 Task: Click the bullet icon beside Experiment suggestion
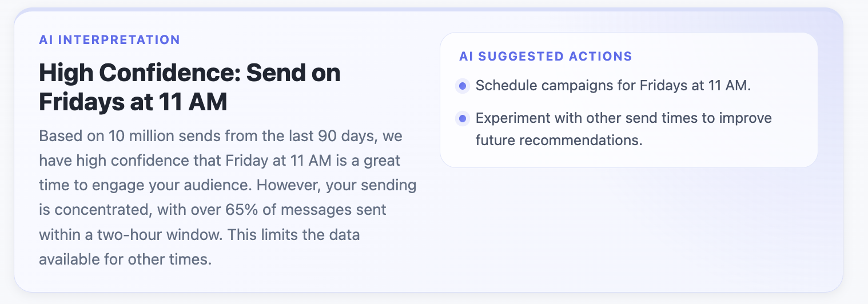click(462, 119)
